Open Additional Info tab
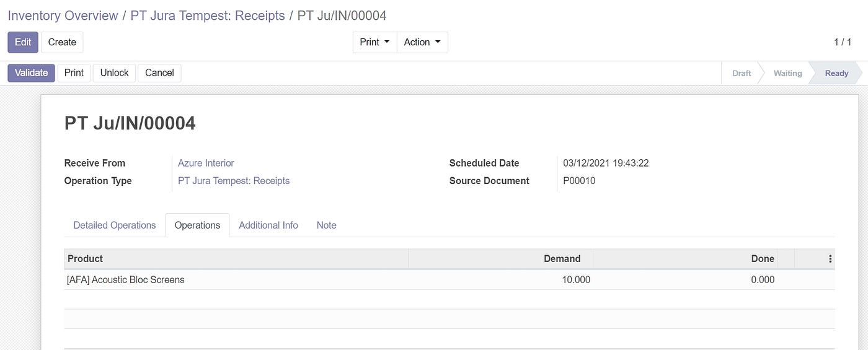Viewport: 868px width, 350px height. (x=268, y=225)
